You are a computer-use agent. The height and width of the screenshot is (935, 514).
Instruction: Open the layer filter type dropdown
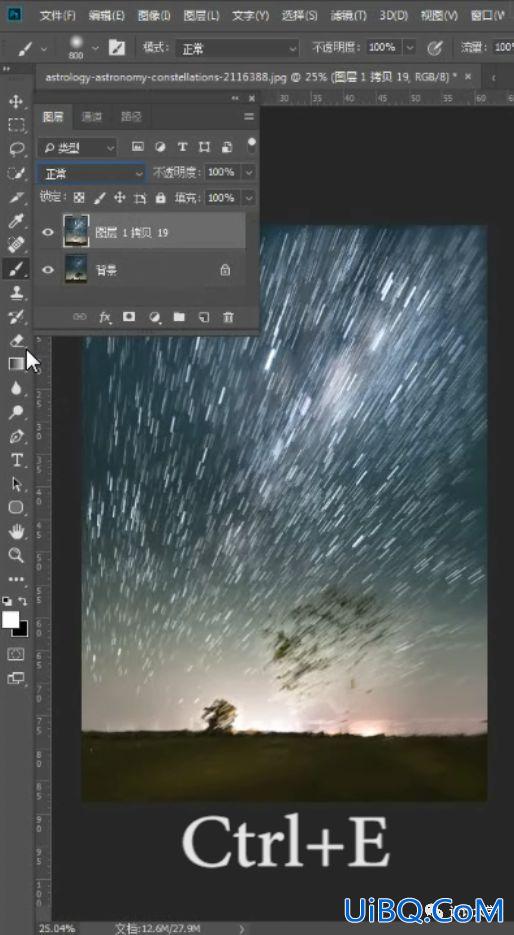click(78, 147)
